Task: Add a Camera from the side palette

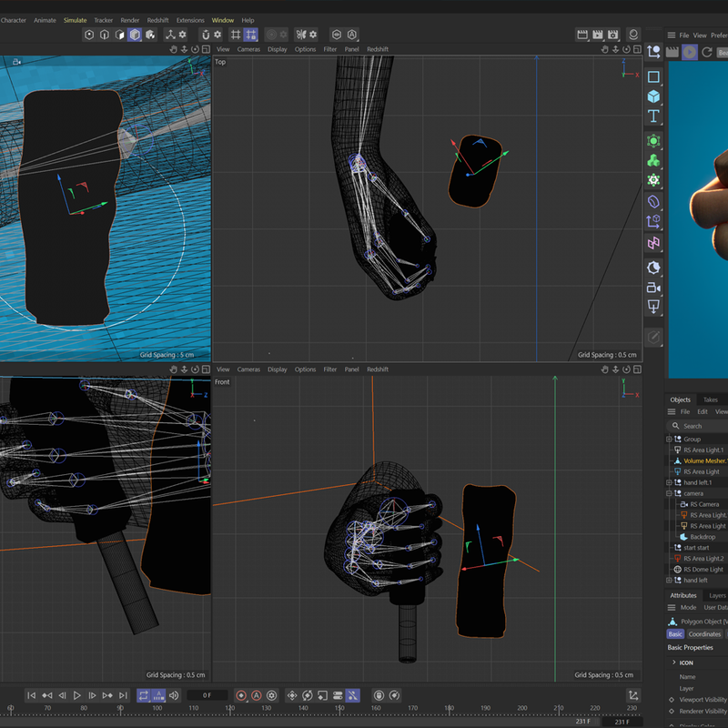Action: pyautogui.click(x=653, y=288)
